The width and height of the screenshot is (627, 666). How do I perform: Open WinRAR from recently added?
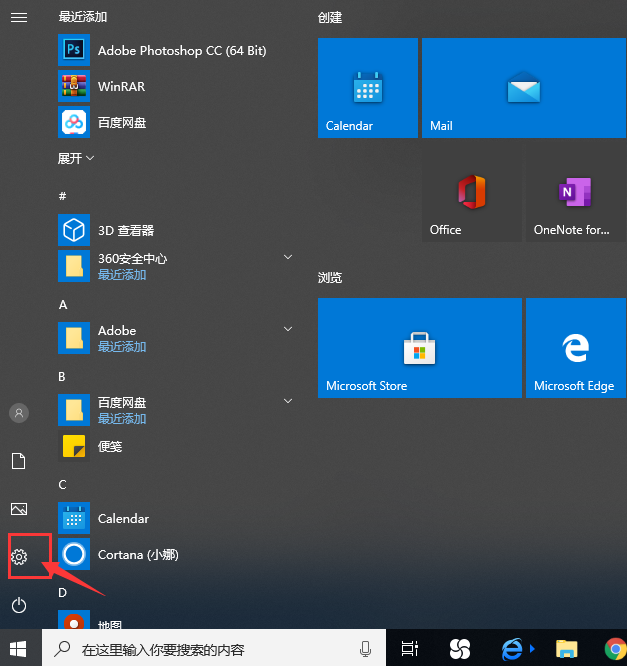pos(120,87)
